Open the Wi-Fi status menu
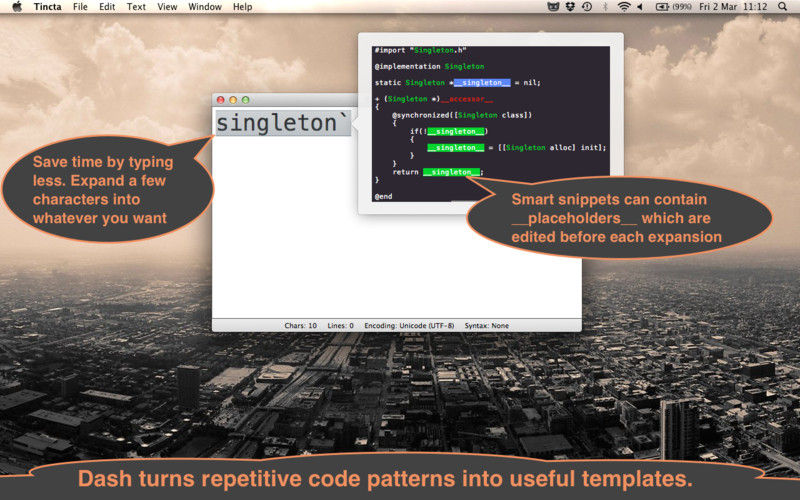Screen dimensions: 800x500 click(623, 7)
